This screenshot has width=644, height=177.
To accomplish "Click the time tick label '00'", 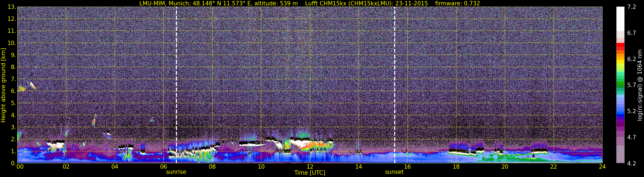I will (x=20, y=167).
